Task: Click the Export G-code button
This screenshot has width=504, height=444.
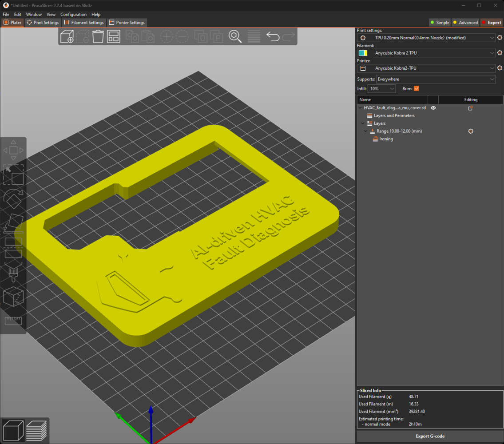Action: (429, 436)
